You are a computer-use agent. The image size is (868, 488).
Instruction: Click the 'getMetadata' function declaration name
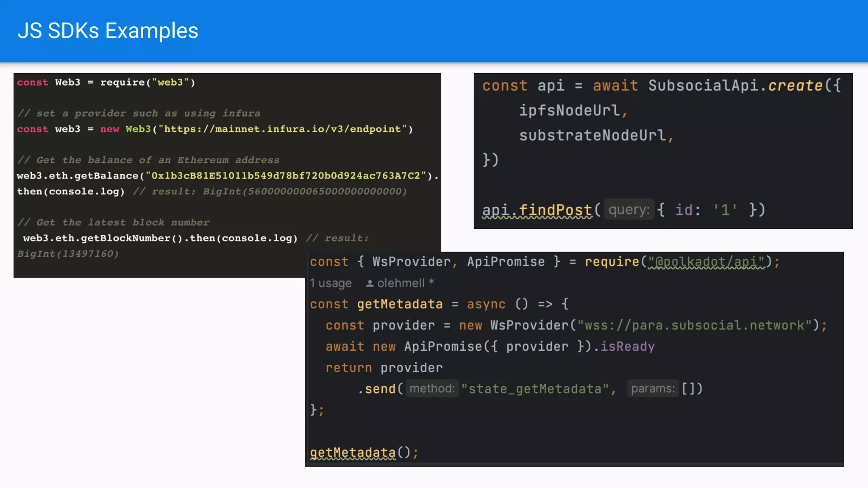tap(400, 304)
